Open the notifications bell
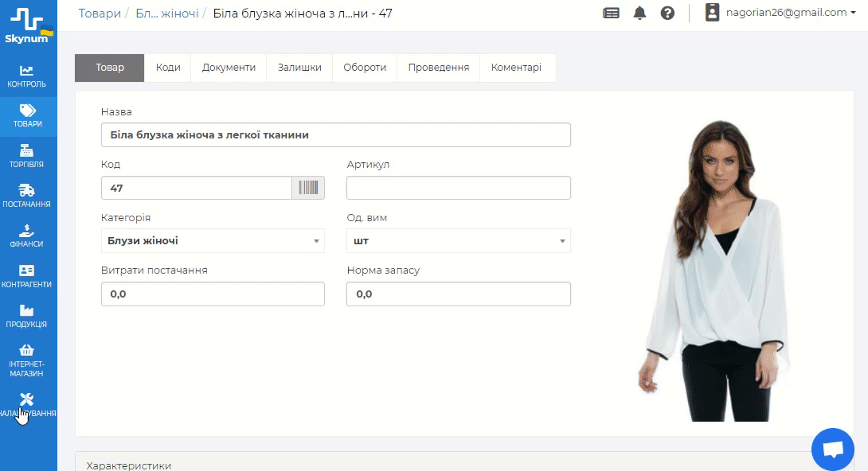868x471 pixels. (639, 13)
